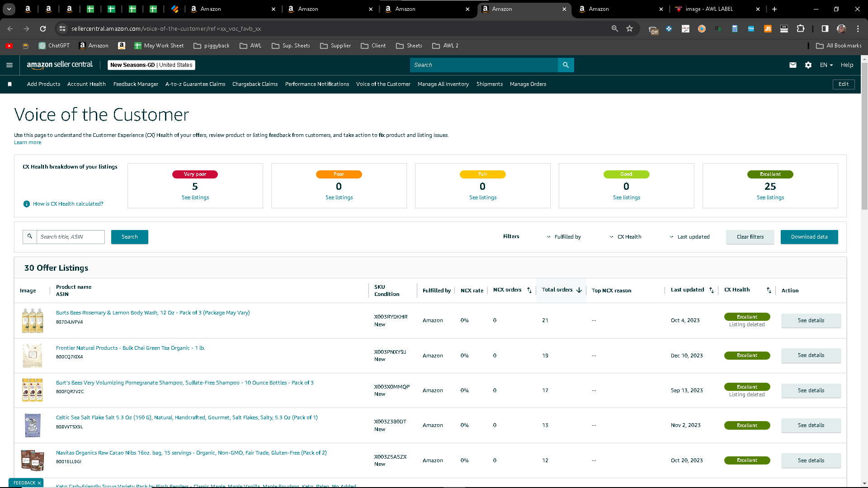Screen dimensions: 868x488
Task: Click the bookmark flag icon in favorites bar
Action: 10,84
